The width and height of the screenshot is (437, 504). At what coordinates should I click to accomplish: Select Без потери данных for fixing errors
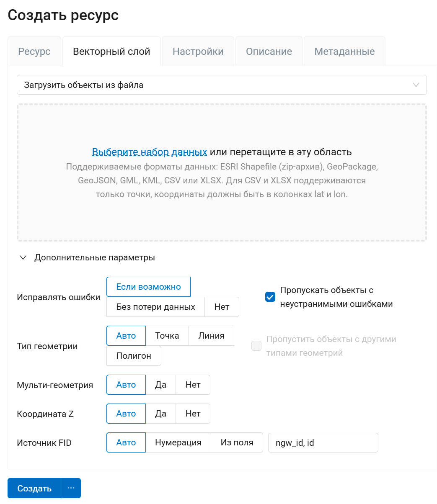155,307
